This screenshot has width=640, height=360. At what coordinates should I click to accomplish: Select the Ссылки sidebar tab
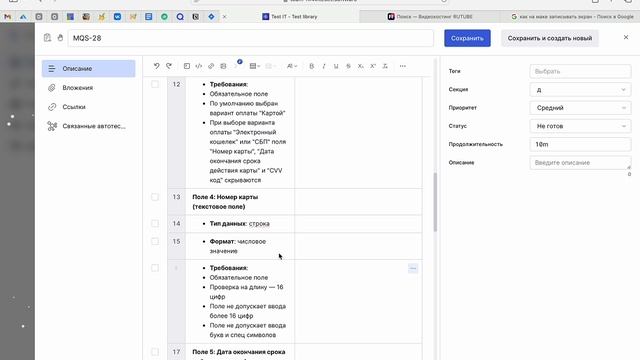click(x=89, y=107)
